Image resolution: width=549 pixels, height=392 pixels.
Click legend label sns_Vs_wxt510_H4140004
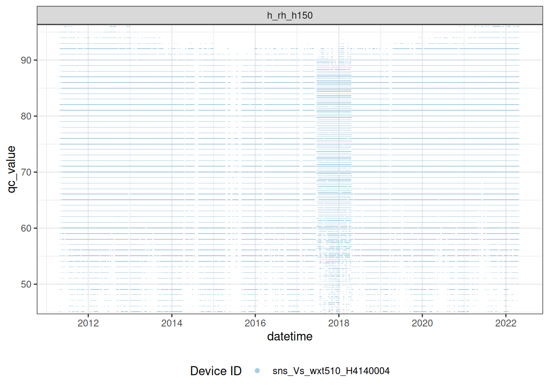click(x=331, y=371)
